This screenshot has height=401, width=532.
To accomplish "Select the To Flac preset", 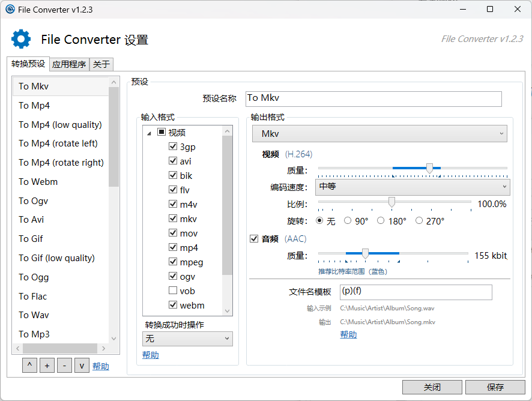I will tap(61, 296).
